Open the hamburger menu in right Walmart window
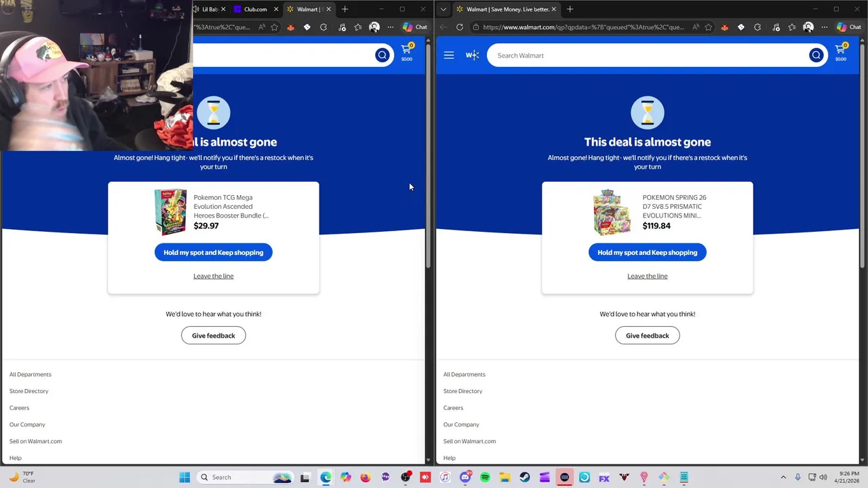Viewport: 868px width, 488px height. point(449,56)
